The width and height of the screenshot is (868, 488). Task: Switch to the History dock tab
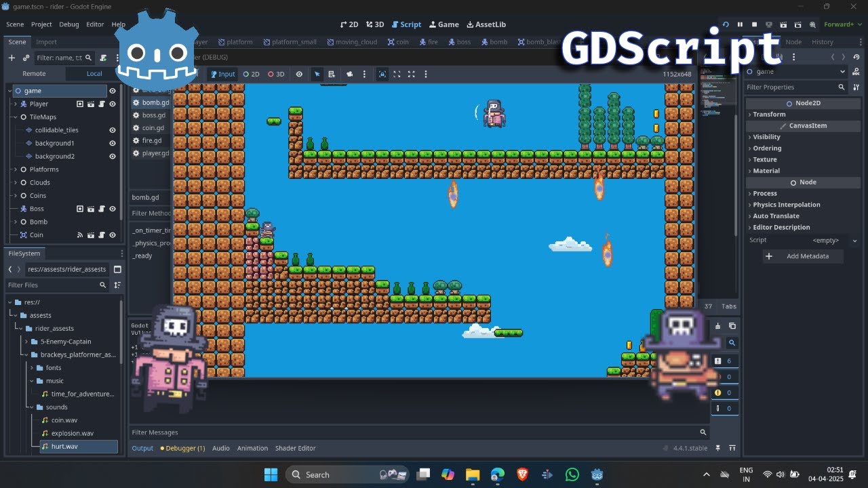click(823, 42)
